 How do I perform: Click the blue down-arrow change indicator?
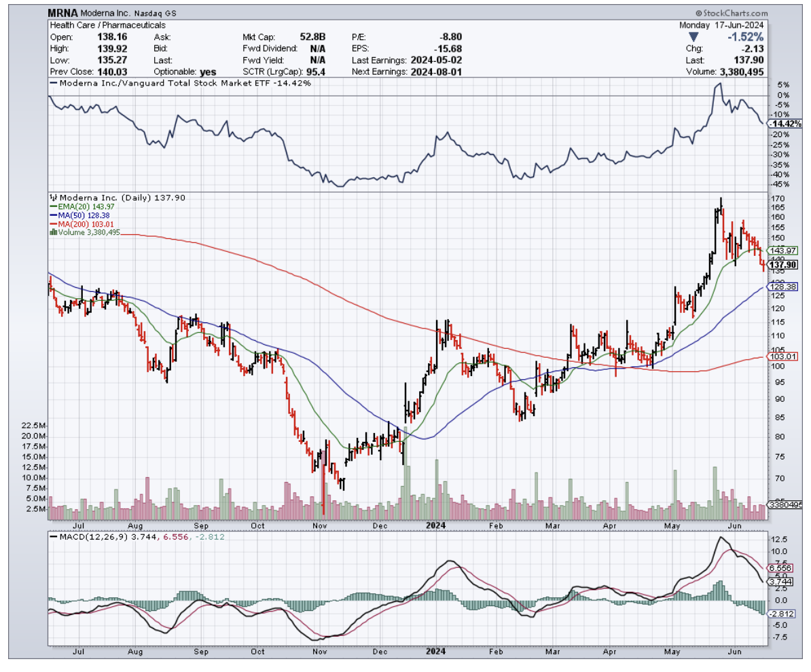[x=693, y=37]
